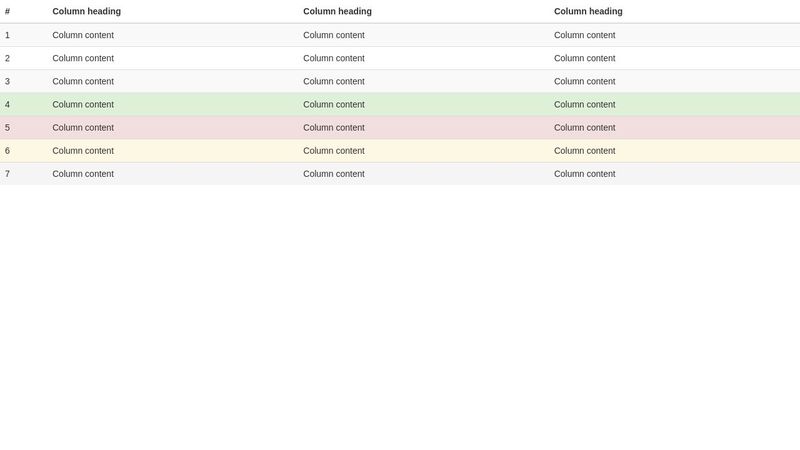Select row number 2 cell
Viewport: 800px width, 450px height.
[x=8, y=58]
